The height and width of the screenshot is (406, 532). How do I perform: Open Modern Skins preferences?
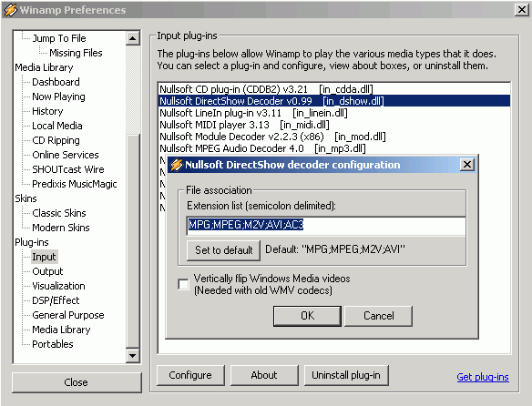(x=61, y=228)
